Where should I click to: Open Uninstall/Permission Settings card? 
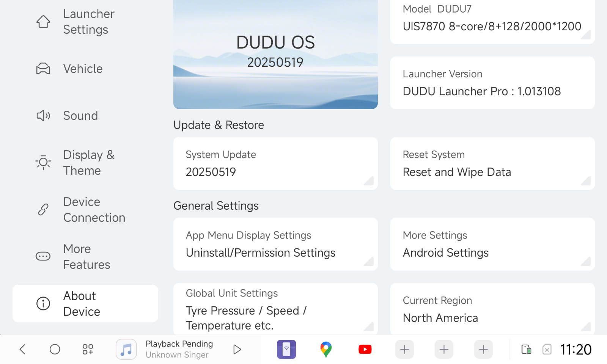click(x=275, y=244)
